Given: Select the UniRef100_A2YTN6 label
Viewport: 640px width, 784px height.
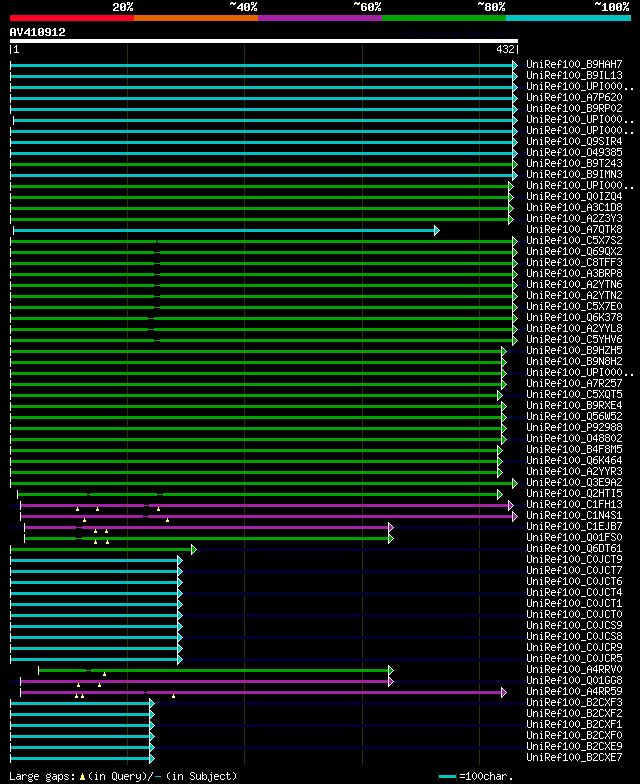Looking at the screenshot, I should (x=574, y=284).
